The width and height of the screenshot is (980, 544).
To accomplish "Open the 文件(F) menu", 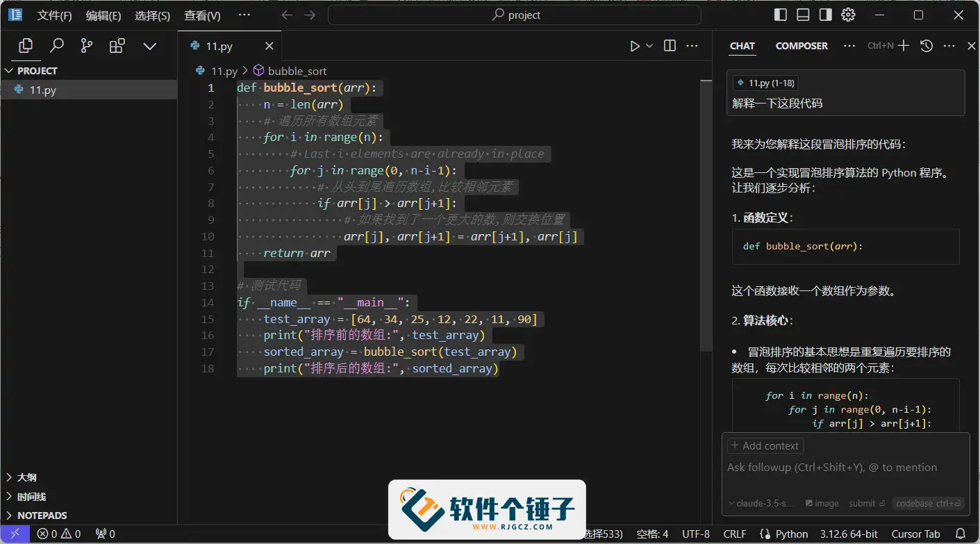I will coord(54,15).
